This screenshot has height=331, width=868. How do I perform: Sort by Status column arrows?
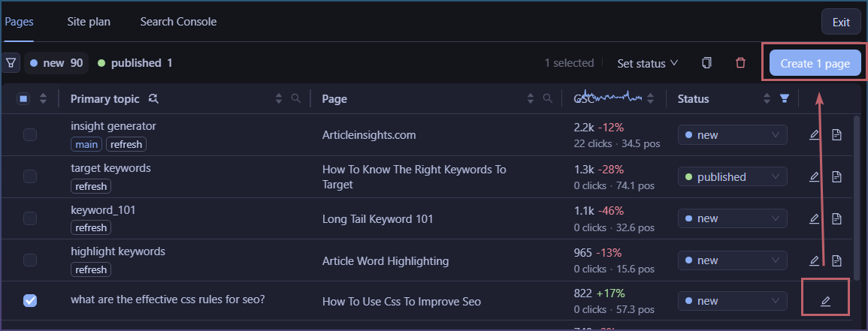pos(767,99)
